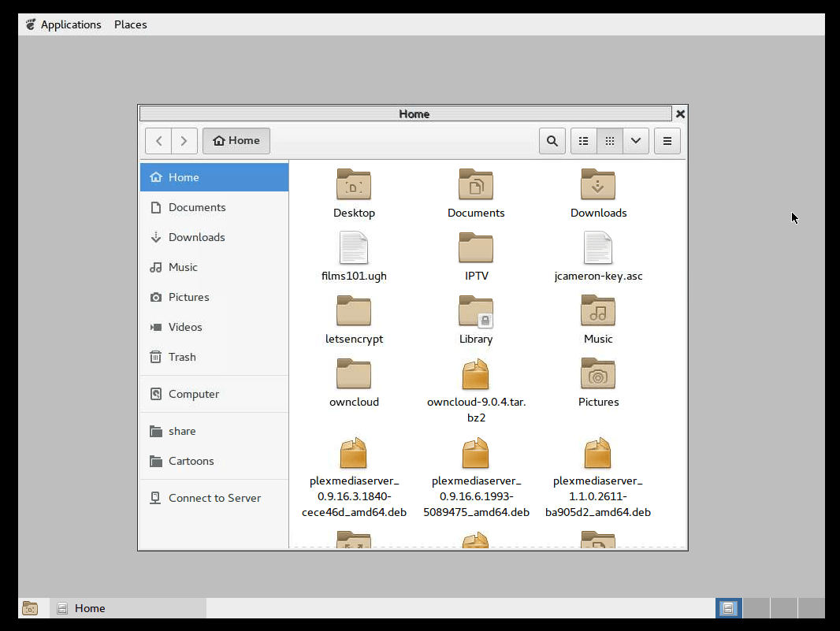Screen dimensions: 840x631
Task: Open the Computer location in sidebar
Action: (193, 394)
